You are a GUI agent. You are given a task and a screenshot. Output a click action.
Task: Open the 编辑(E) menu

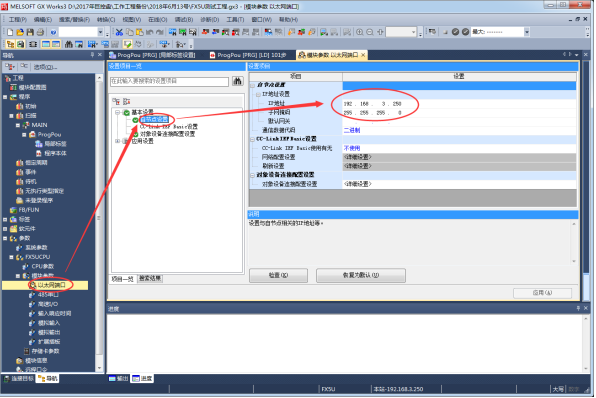(43, 19)
